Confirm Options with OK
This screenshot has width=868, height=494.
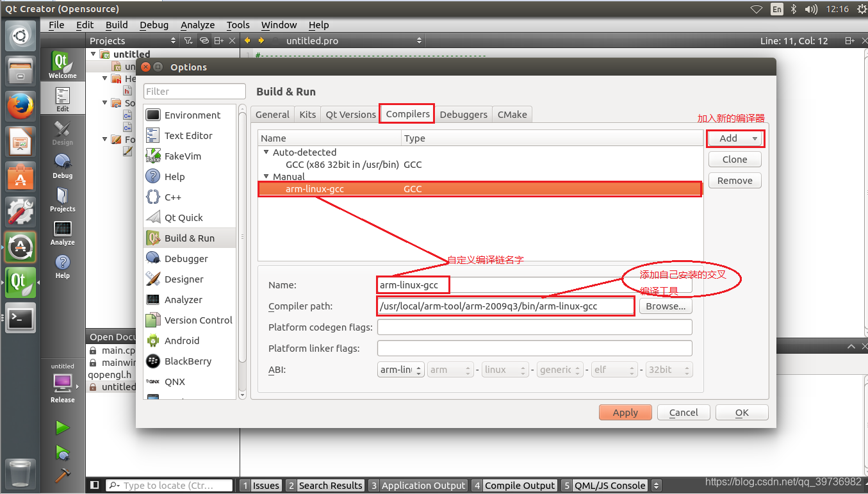(742, 413)
